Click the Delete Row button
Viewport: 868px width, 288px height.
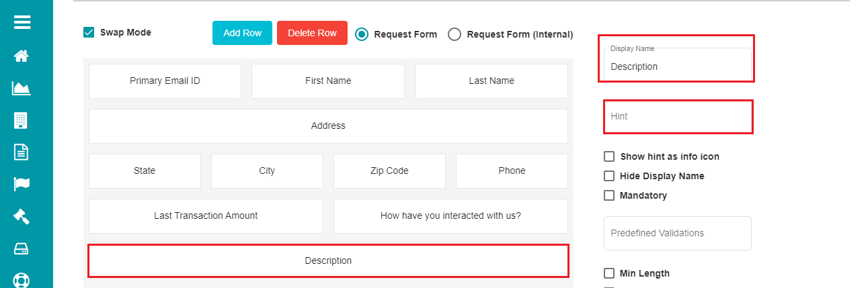312,33
